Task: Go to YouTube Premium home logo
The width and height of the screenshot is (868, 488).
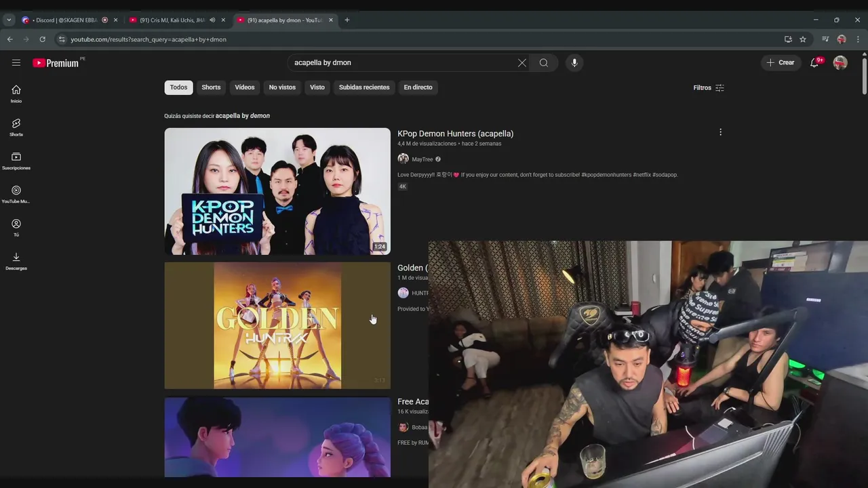Action: pos(56,63)
